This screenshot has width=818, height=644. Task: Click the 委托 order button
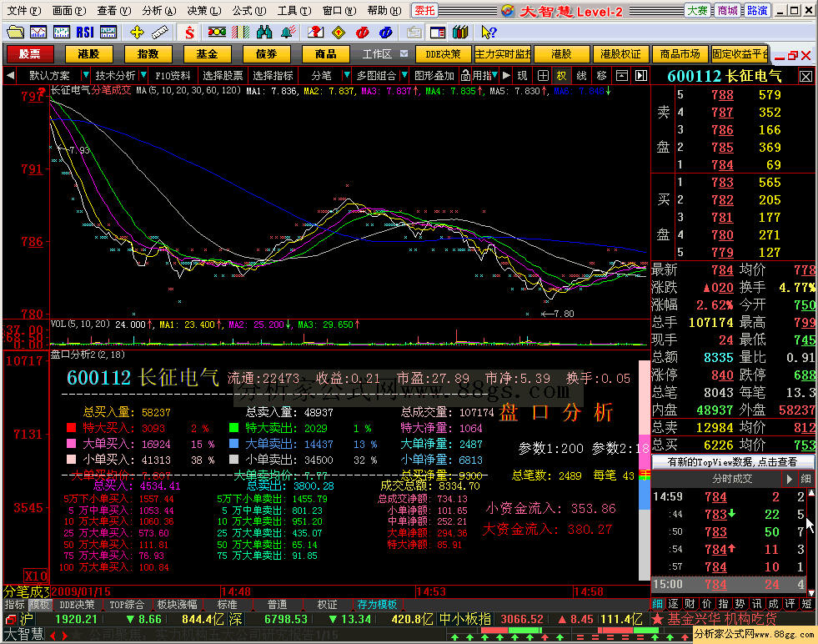425,11
